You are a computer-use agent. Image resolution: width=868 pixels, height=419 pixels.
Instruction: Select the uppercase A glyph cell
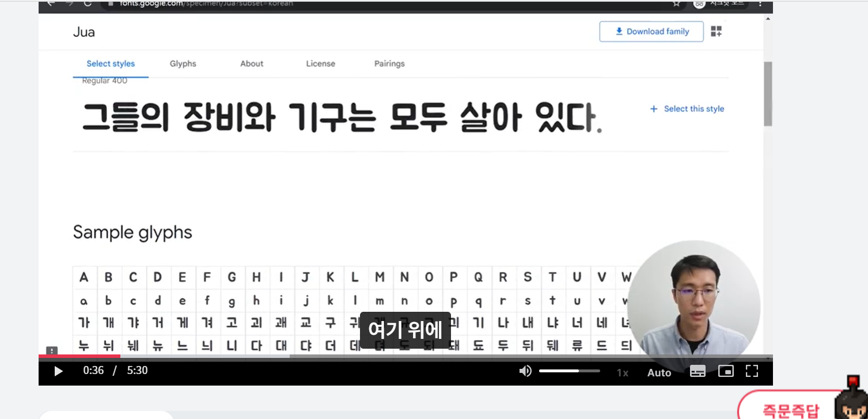click(x=85, y=277)
